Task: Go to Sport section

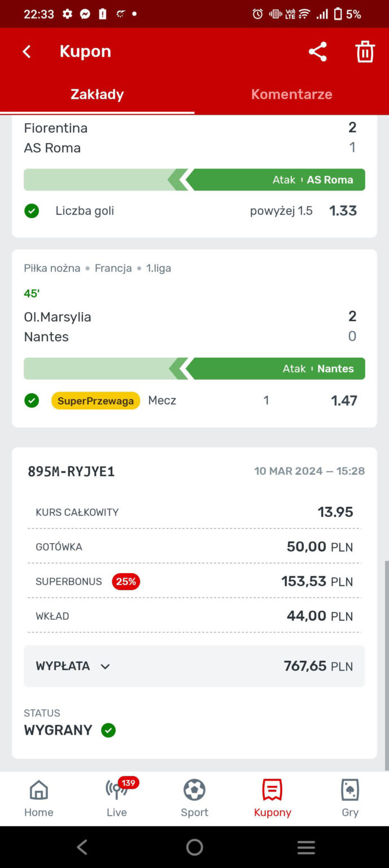Action: point(194,798)
